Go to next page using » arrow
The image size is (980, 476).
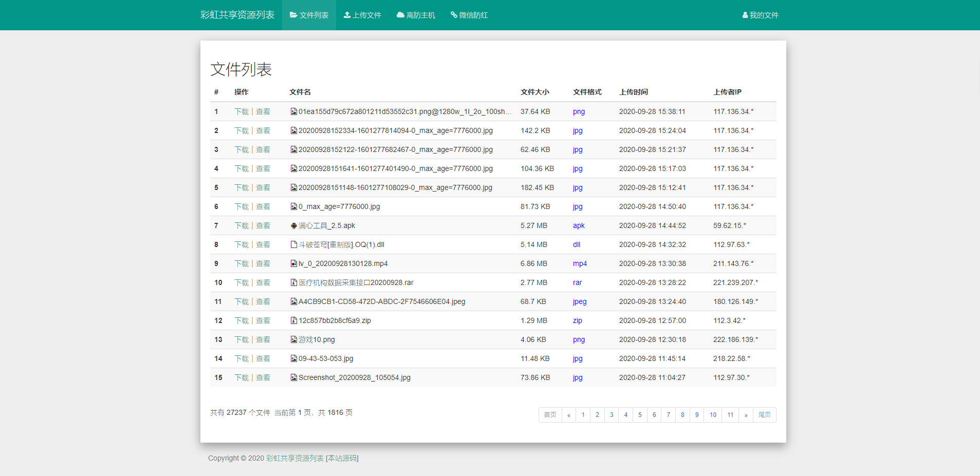(x=746, y=415)
